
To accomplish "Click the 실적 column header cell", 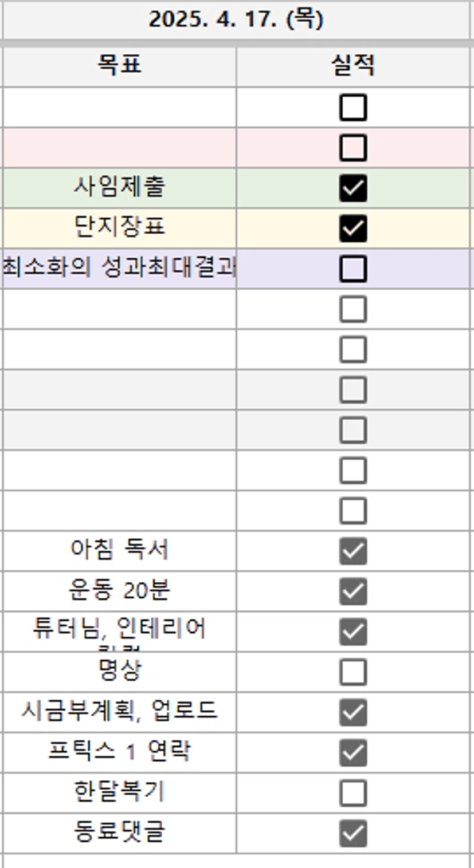I will coord(352,66).
